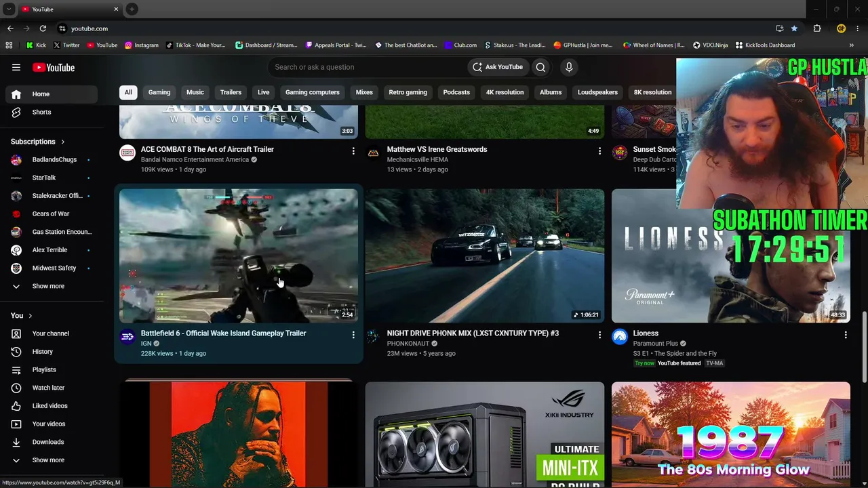This screenshot has height=488, width=868.
Task: Click the page vertical scrollbar thumb
Action: pyautogui.click(x=865, y=347)
